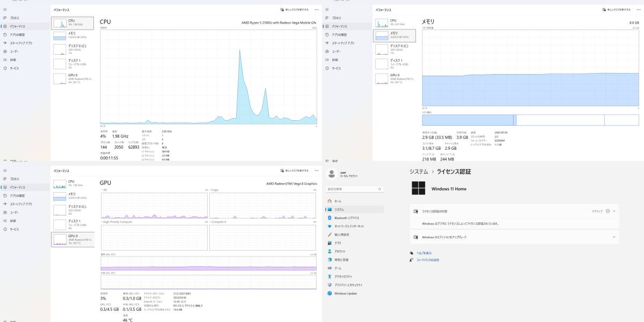644x322 pixels.
Task: Open the Home icon in Settings sidebar
Action: coord(330,201)
